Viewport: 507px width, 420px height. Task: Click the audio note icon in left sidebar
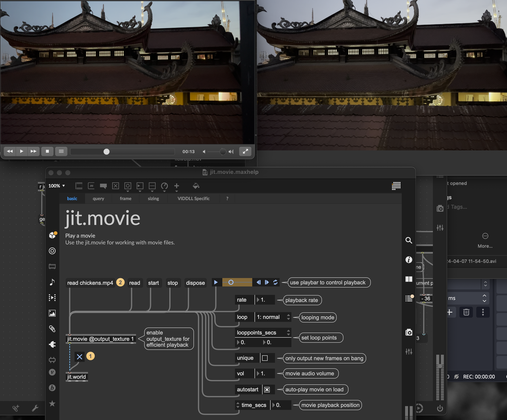pyautogui.click(x=52, y=282)
